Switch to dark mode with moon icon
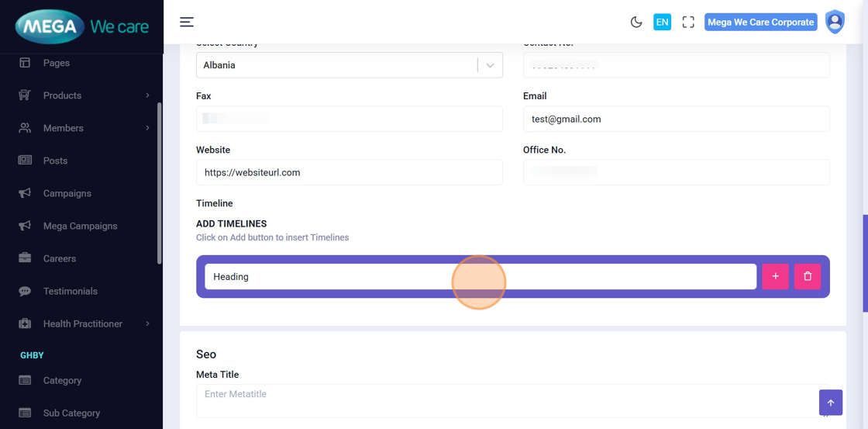 [x=636, y=22]
